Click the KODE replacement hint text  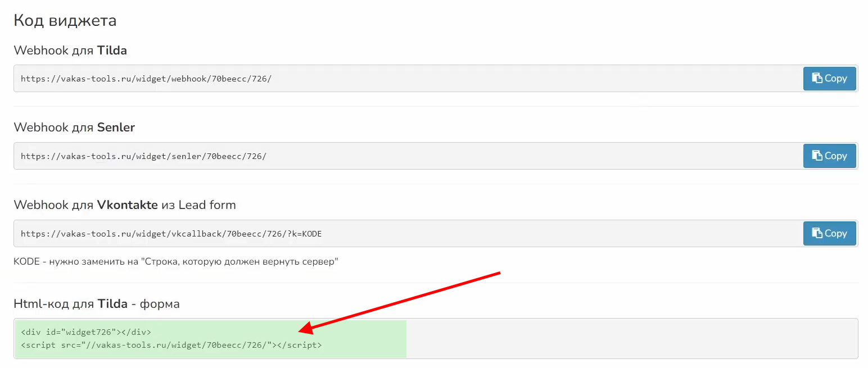(x=175, y=262)
